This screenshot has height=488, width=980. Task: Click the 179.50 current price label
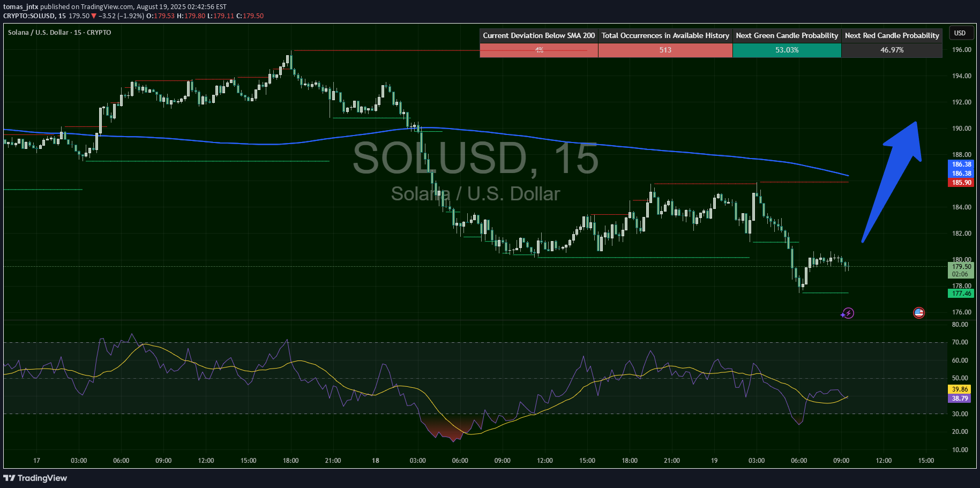tap(961, 266)
